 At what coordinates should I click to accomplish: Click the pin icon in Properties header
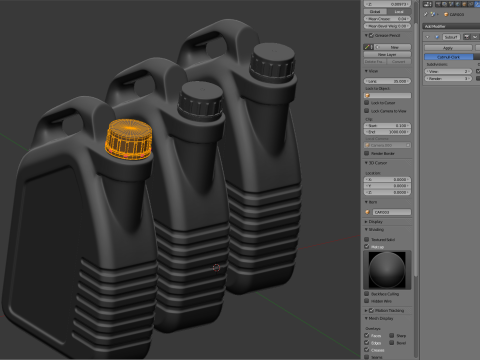(x=426, y=14)
